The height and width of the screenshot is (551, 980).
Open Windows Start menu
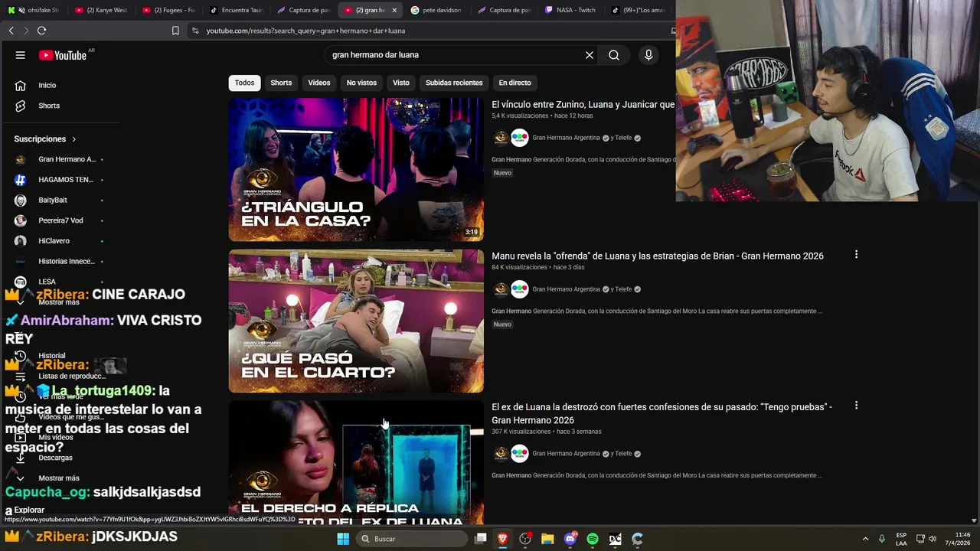(343, 539)
